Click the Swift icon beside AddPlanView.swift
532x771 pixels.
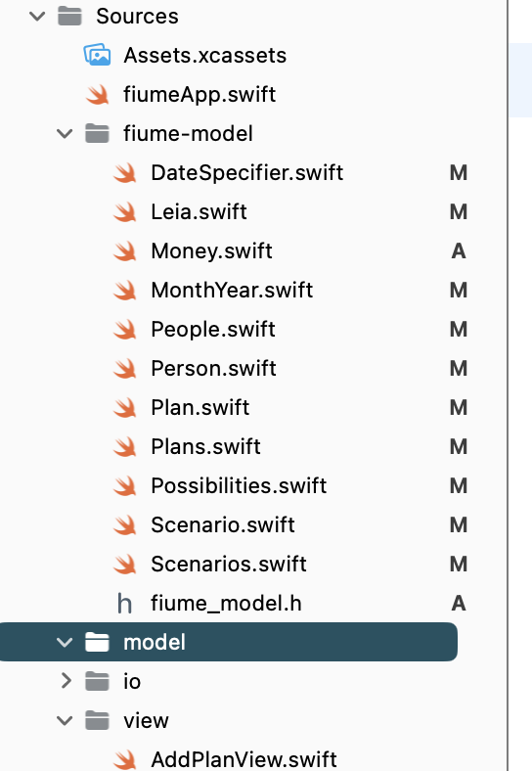pos(125,759)
